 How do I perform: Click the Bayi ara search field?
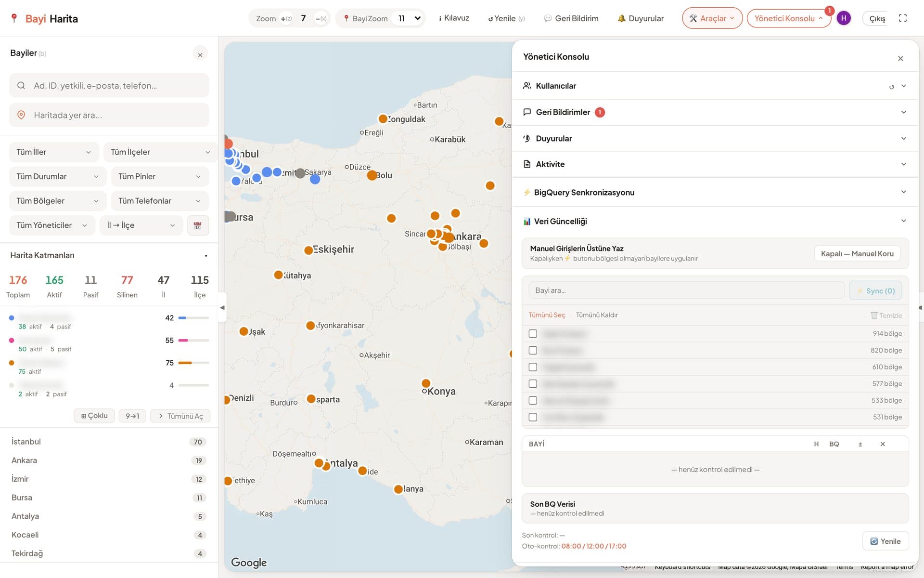click(686, 290)
